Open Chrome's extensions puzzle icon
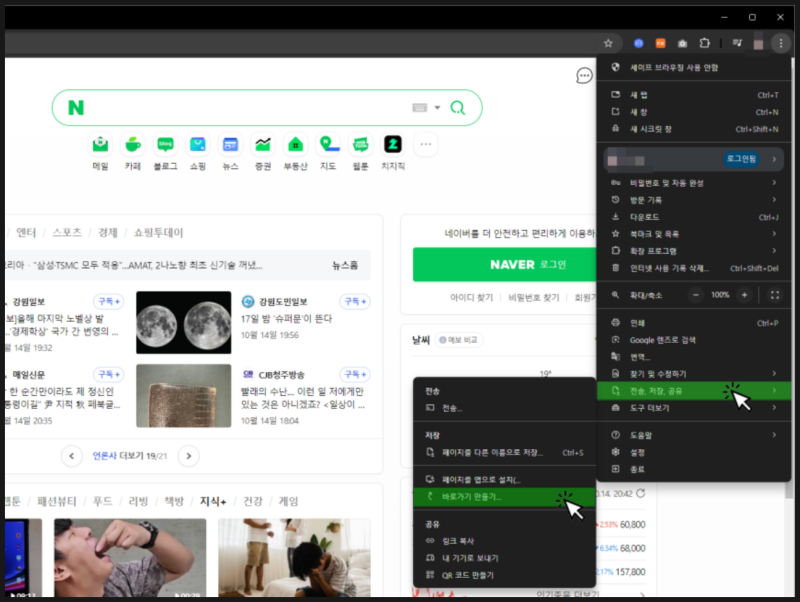Image resolution: width=800 pixels, height=602 pixels. (x=705, y=43)
